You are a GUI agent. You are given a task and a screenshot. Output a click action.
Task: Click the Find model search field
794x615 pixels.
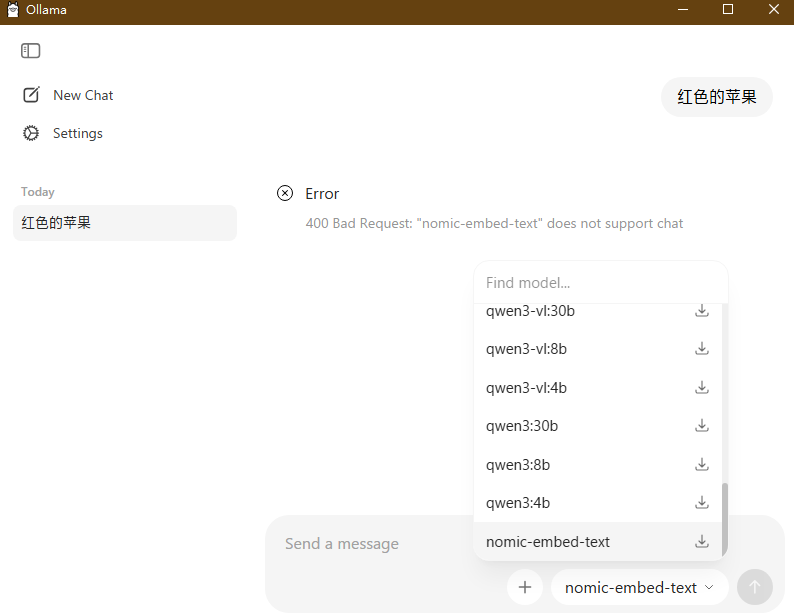point(600,283)
